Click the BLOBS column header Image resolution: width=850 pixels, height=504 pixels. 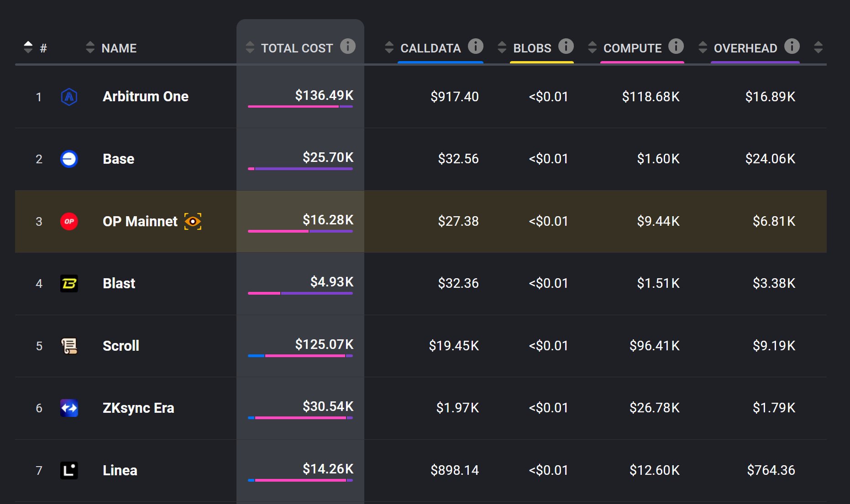[532, 48]
